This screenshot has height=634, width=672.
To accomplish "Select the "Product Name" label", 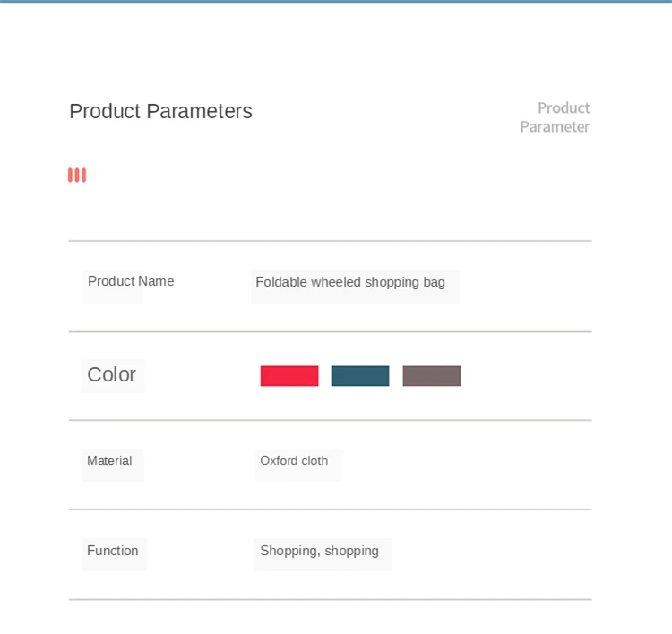I will (x=131, y=281).
